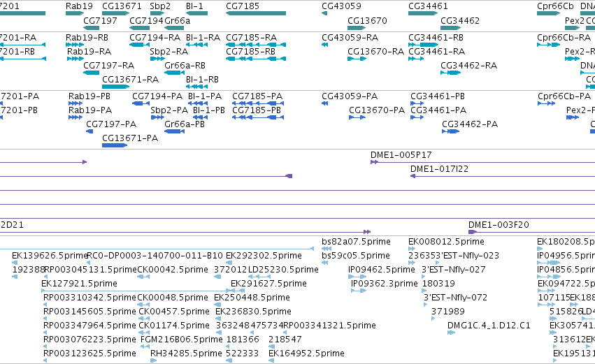Open BAC clone DME1-005P17
The height and width of the screenshot is (364, 595).
click(x=401, y=155)
